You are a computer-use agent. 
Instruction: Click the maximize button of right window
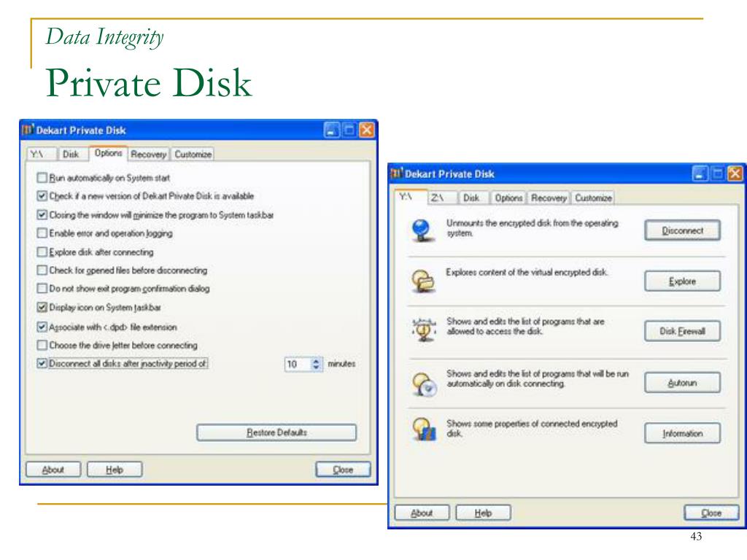717,174
